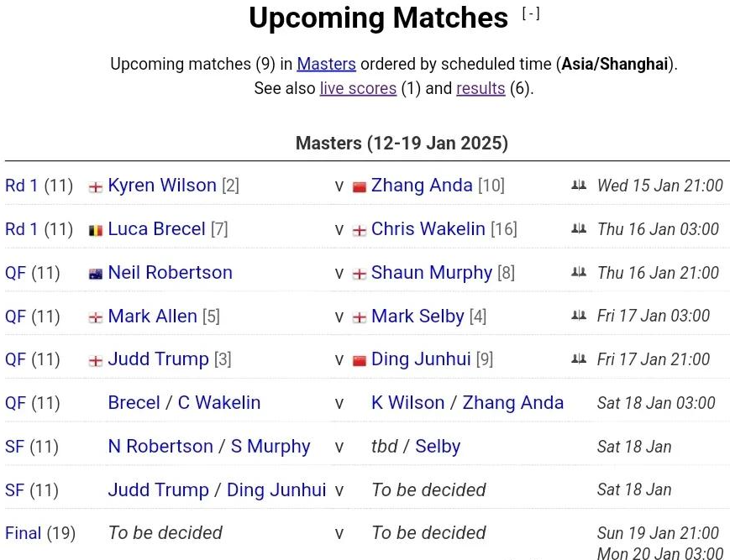Open head-to-head icon for Wilson v Zhang match
This screenshot has height=560, width=730.
click(x=578, y=186)
